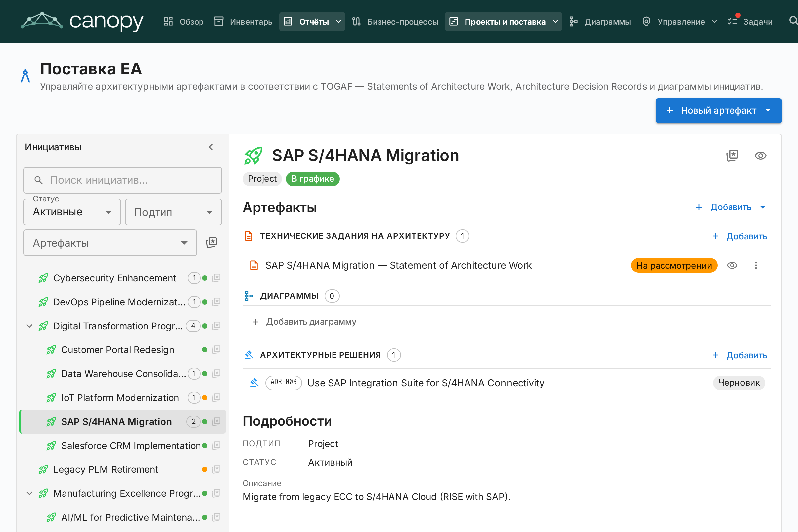Click rocket icon of Cybersecurity Enhancement

[x=43, y=278]
